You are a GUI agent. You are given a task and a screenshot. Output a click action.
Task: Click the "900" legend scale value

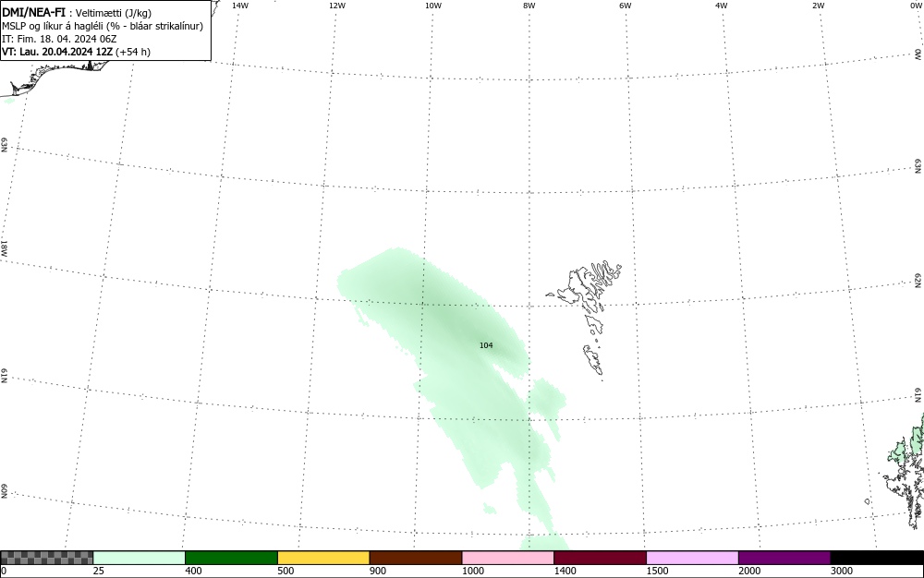pyautogui.click(x=378, y=571)
